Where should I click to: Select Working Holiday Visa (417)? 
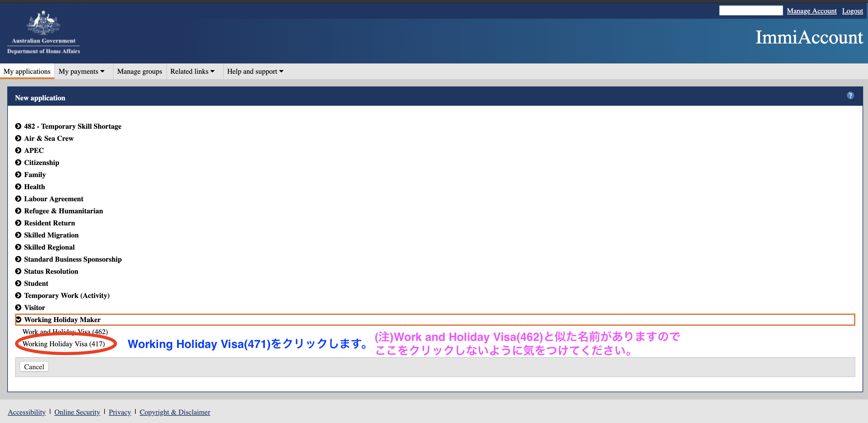tap(64, 344)
